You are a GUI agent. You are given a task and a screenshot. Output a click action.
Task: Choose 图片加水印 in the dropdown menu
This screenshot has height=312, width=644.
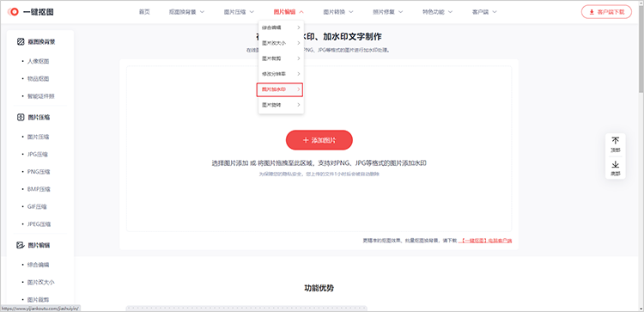coord(280,89)
